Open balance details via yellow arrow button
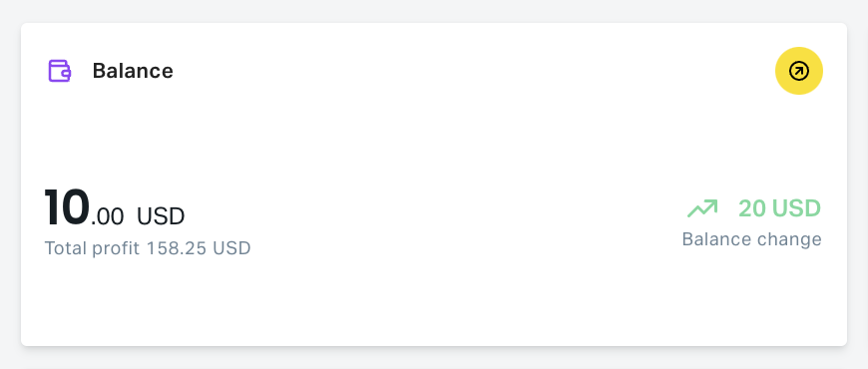This screenshot has width=868, height=369. [799, 71]
